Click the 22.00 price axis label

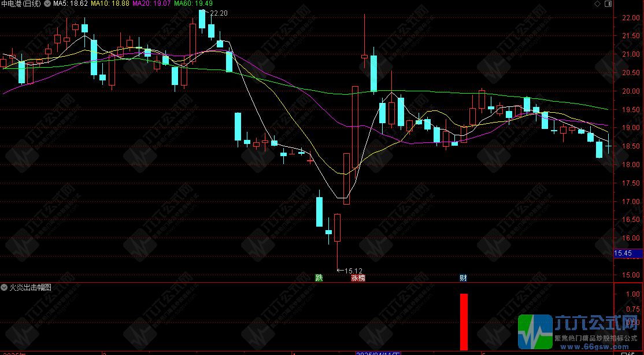click(630, 18)
